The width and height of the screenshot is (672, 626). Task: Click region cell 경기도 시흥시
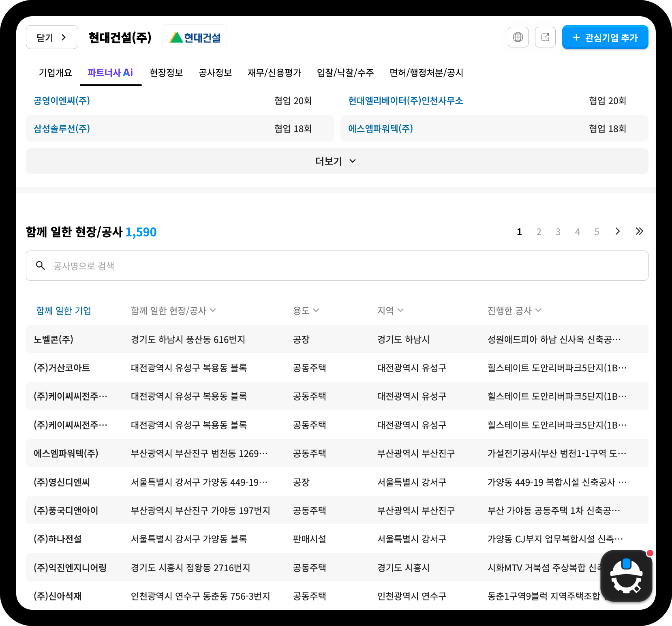coord(403,568)
